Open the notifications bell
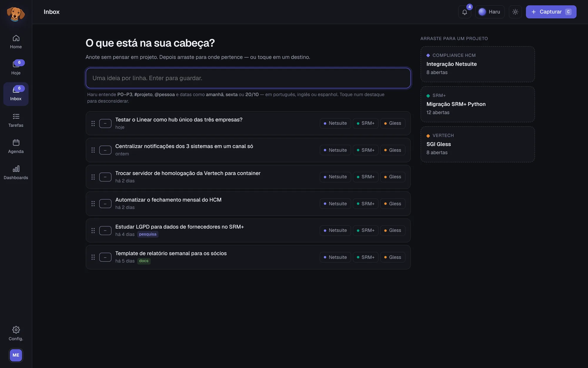588x368 pixels. click(x=465, y=12)
